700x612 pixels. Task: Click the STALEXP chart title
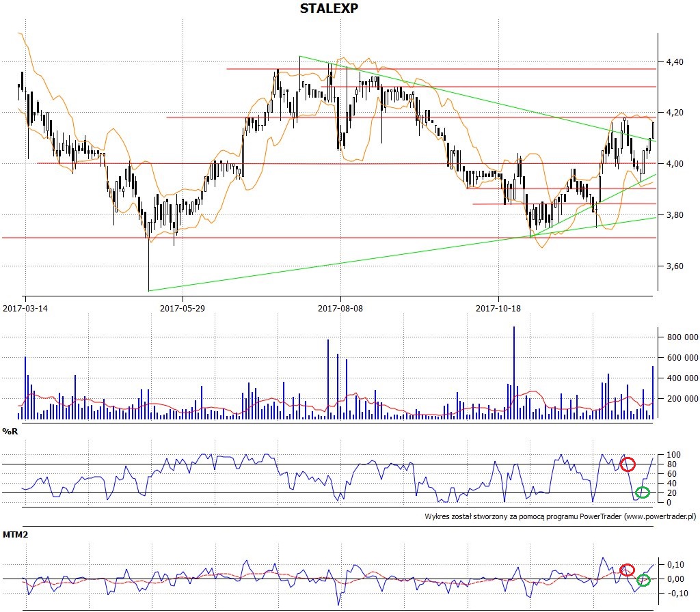pos(329,8)
